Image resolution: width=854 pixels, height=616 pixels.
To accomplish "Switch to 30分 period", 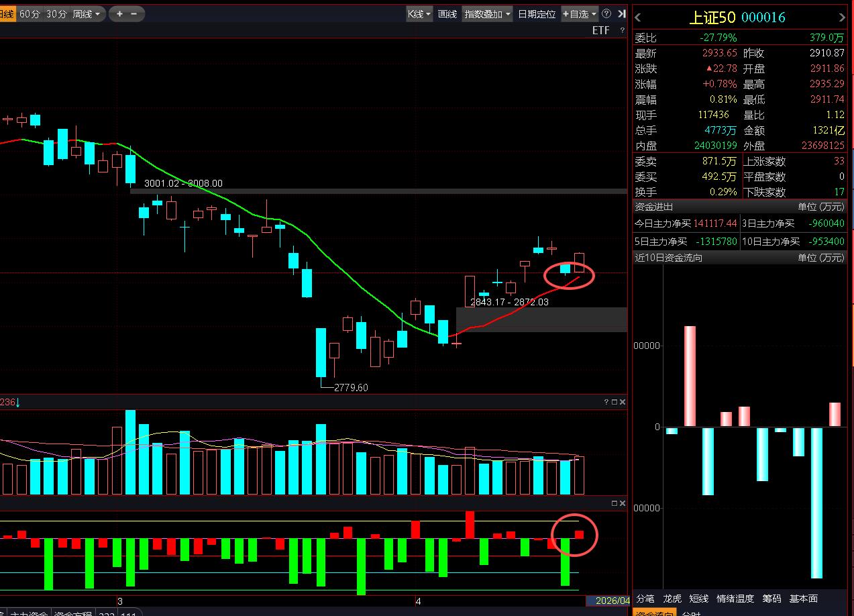I will point(56,13).
